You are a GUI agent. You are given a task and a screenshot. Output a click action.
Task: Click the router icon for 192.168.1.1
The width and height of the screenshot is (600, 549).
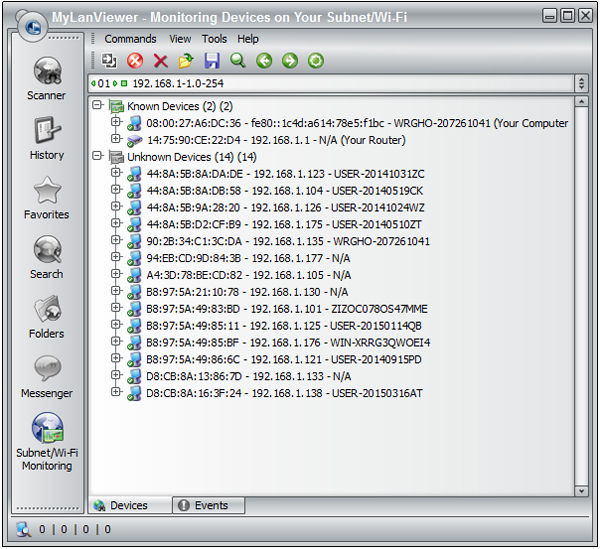pyautogui.click(x=134, y=141)
